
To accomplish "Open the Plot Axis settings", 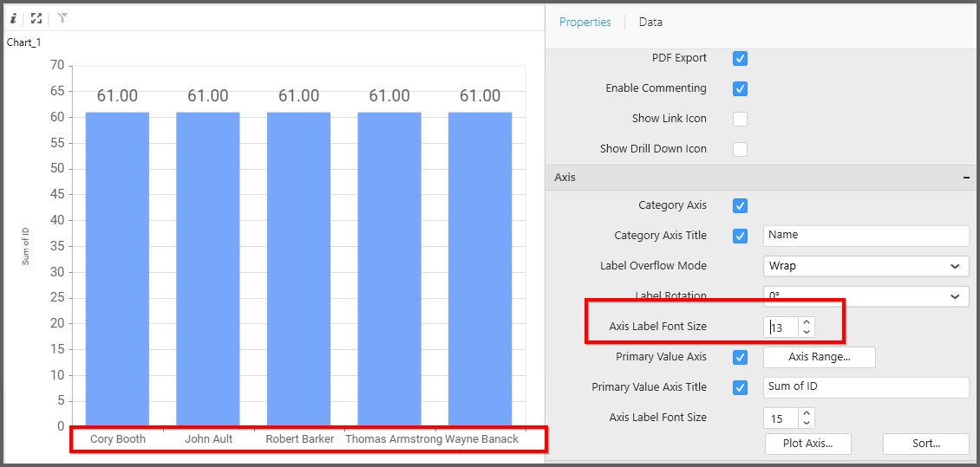I will pos(807,444).
